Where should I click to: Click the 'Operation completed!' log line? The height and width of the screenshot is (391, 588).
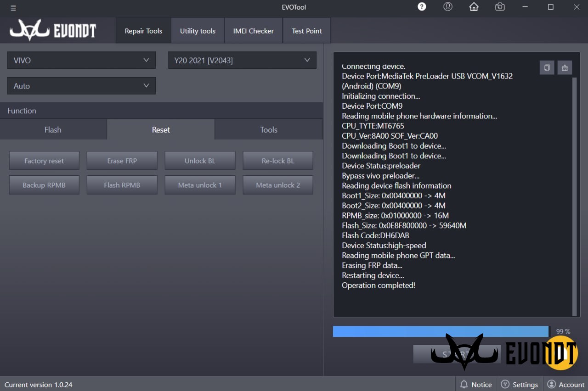click(x=379, y=285)
